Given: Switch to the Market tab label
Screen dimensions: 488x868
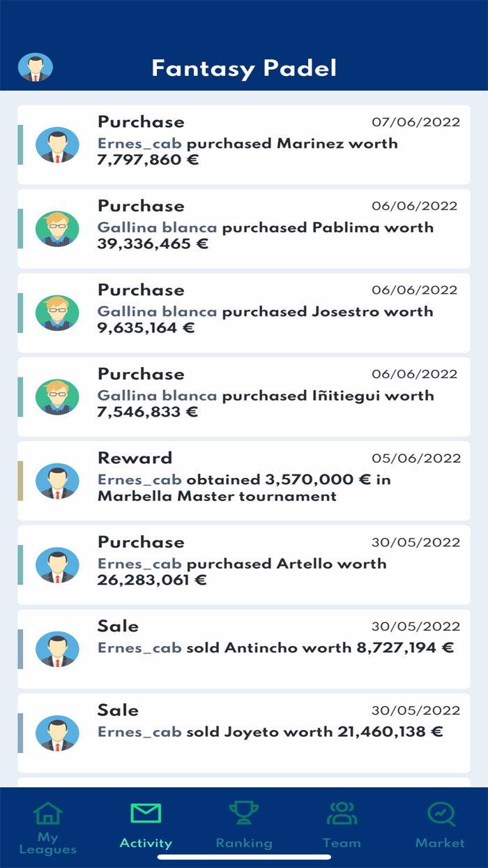Looking at the screenshot, I should (440, 843).
